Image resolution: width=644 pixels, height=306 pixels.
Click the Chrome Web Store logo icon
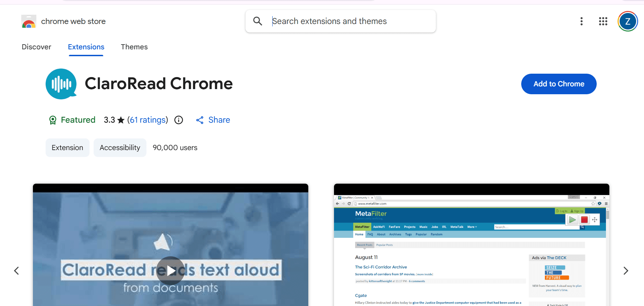[x=29, y=21]
